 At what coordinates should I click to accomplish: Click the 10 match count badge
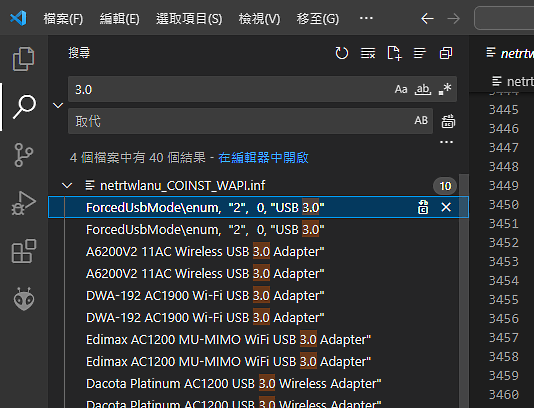coord(445,186)
